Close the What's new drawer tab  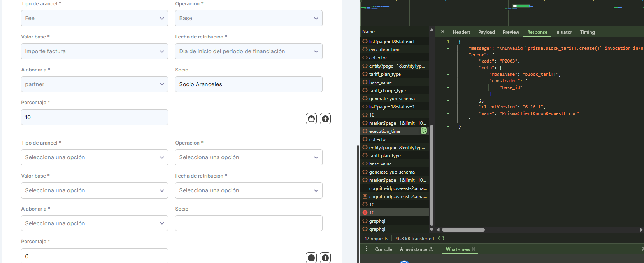pos(474,249)
